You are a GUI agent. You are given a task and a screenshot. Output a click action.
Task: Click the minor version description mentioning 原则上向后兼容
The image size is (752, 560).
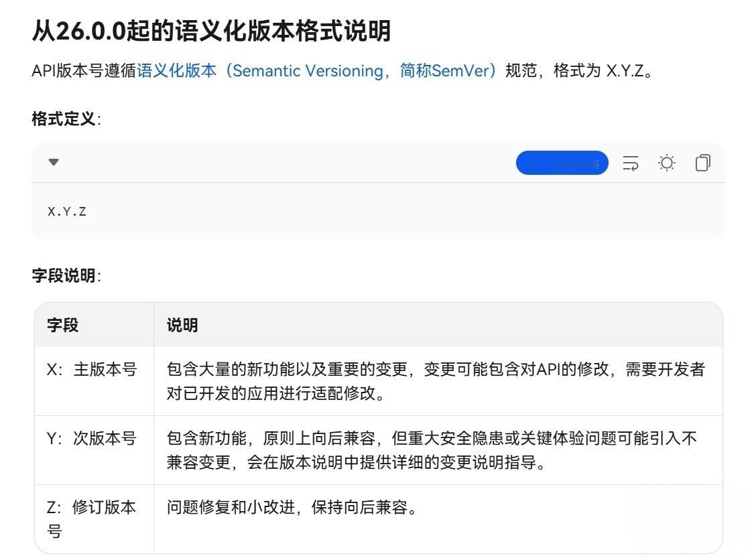coord(432,450)
